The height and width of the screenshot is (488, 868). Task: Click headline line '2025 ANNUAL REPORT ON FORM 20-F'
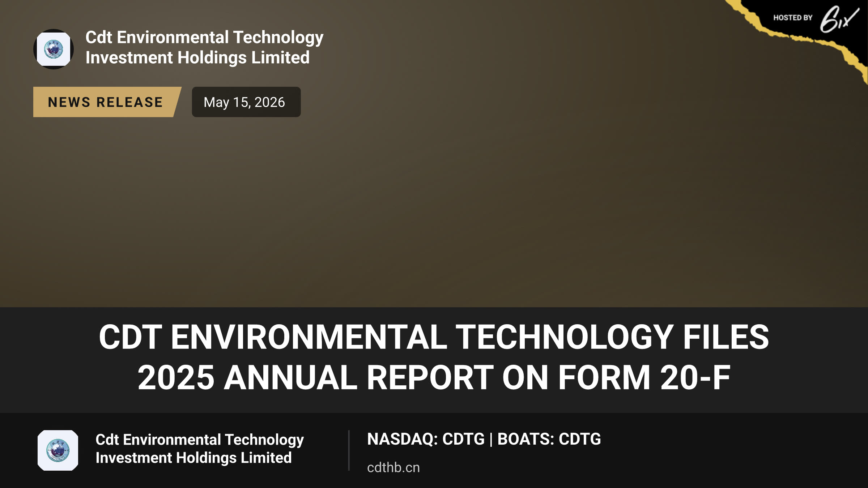point(434,377)
